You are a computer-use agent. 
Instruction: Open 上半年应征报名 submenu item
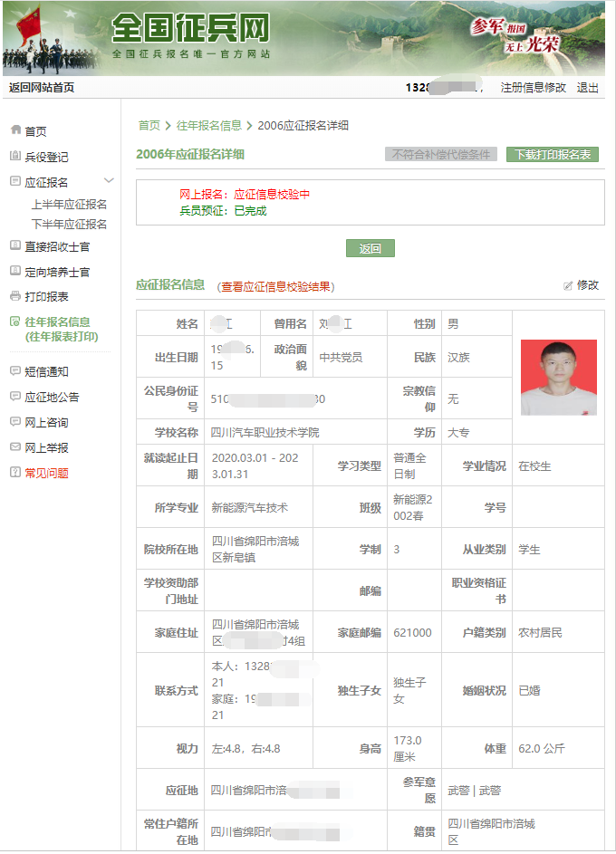tap(69, 205)
